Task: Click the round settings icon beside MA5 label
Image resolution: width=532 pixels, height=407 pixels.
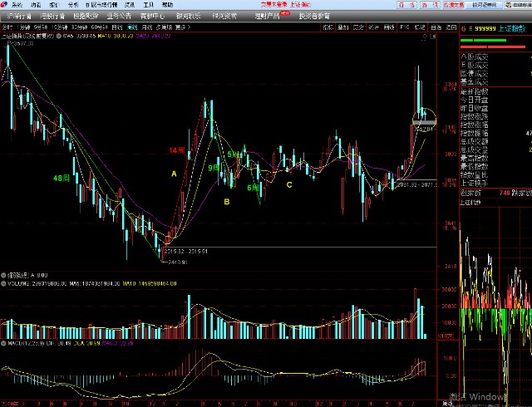Action: (59, 36)
